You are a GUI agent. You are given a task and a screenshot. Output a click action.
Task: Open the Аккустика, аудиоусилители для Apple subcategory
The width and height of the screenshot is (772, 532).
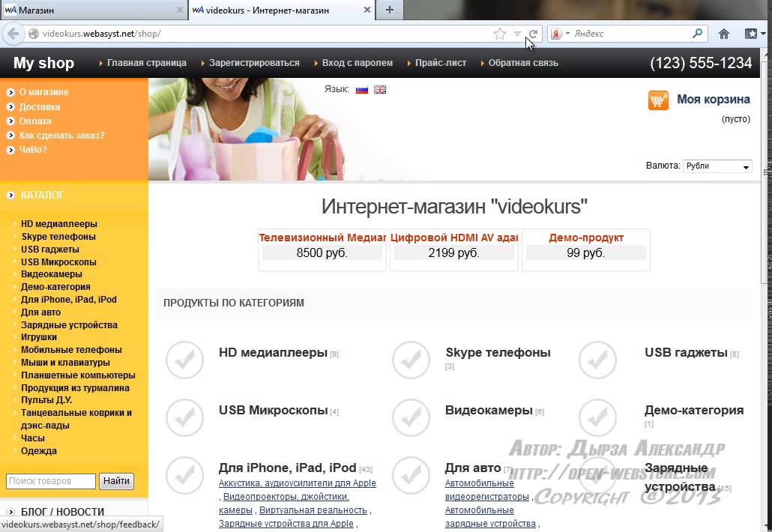pos(298,483)
